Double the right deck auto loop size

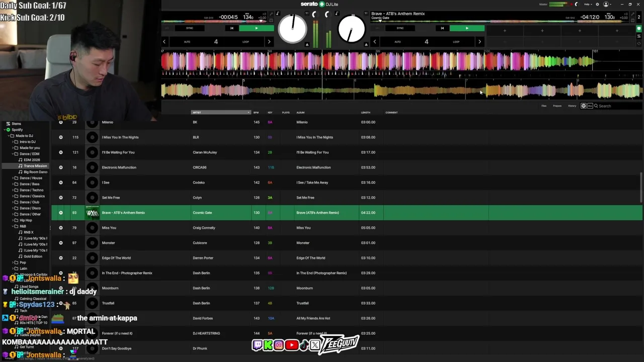[479, 42]
